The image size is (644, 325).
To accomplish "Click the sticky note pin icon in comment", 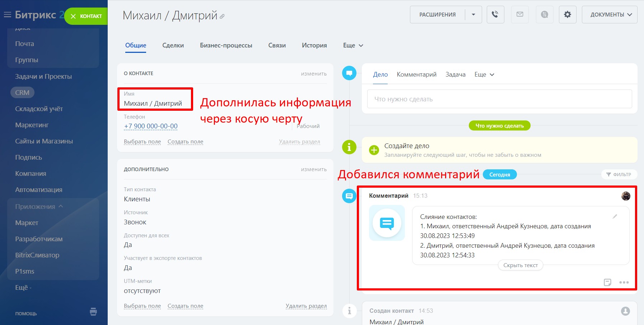I will [x=607, y=282].
